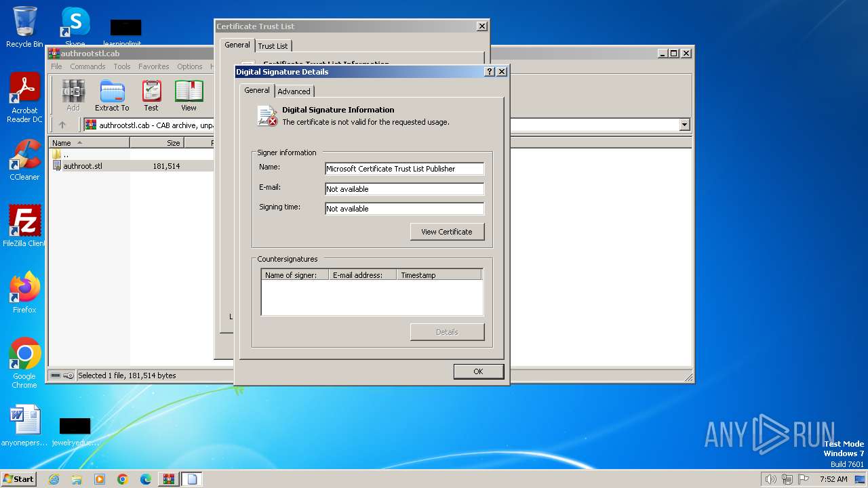Open Microsoft Edge from the taskbar
Image resolution: width=868 pixels, height=488 pixels.
point(146,479)
